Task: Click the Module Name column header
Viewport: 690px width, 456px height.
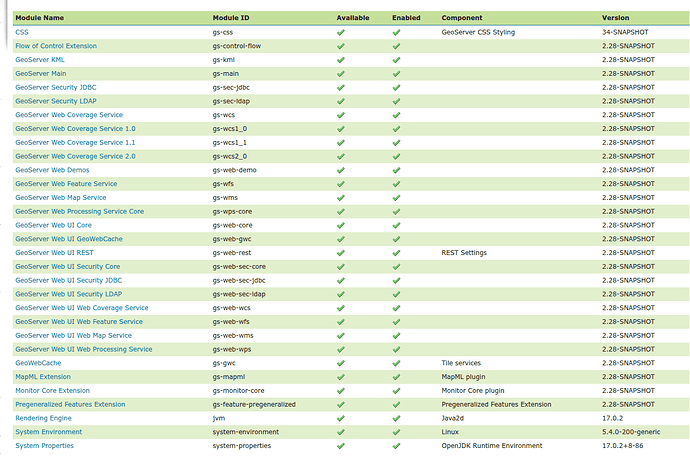Action: click(x=38, y=18)
